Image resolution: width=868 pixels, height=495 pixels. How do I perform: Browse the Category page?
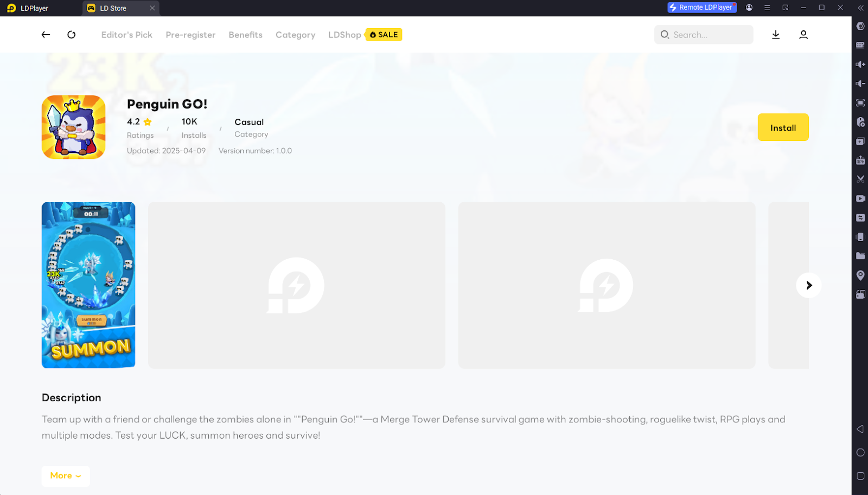[296, 35]
